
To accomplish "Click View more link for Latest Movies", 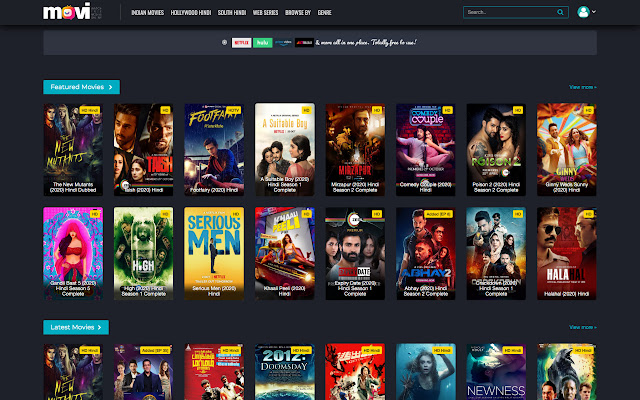I will tap(583, 327).
